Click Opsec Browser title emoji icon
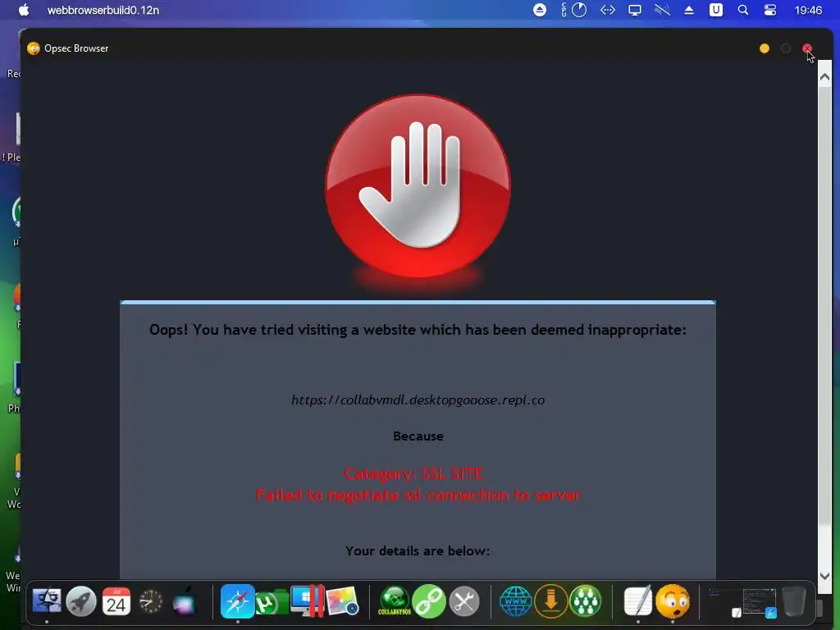Viewport: 840px width, 630px height. (x=34, y=48)
